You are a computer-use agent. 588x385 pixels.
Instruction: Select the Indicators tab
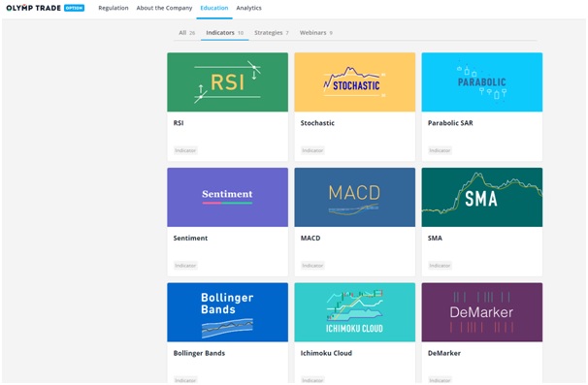tap(225, 33)
